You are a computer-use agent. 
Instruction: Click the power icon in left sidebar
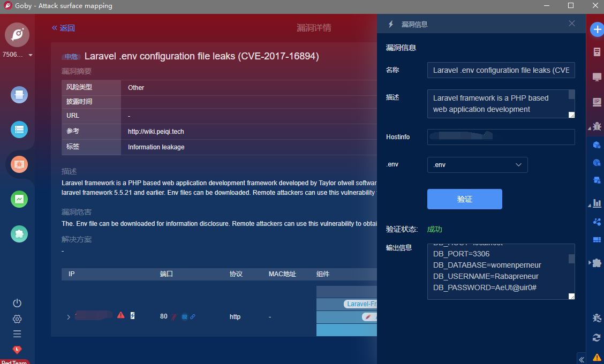tap(17, 303)
